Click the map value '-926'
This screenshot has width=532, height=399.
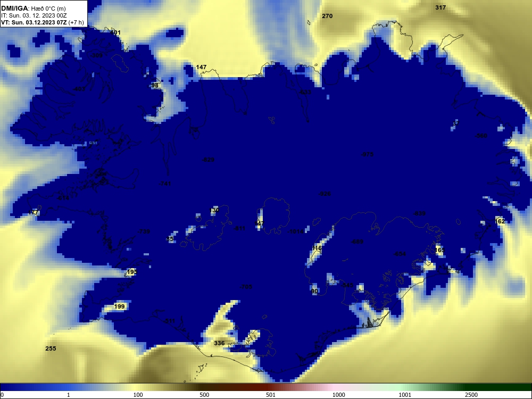click(x=324, y=194)
